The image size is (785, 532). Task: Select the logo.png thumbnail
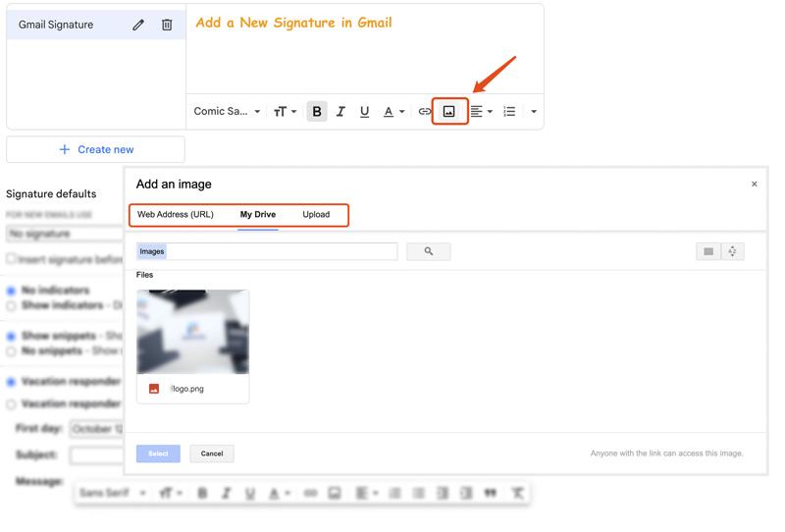192,332
